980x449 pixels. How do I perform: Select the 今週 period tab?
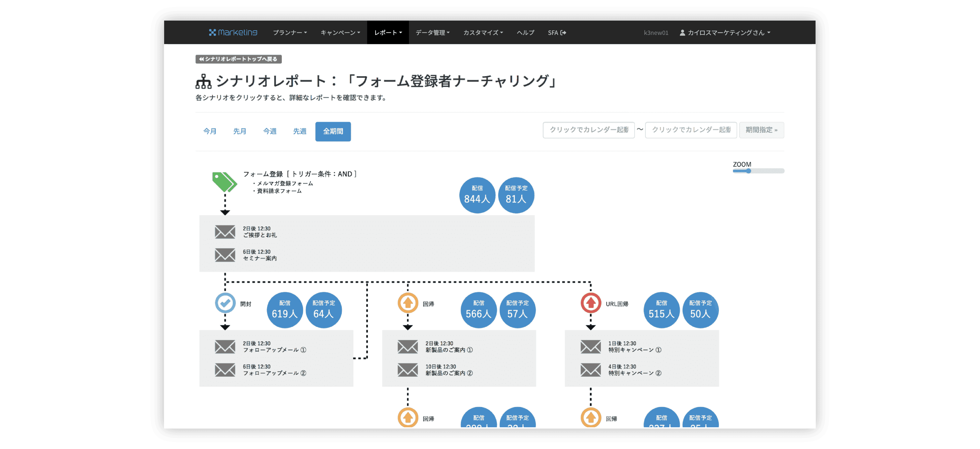click(x=270, y=131)
